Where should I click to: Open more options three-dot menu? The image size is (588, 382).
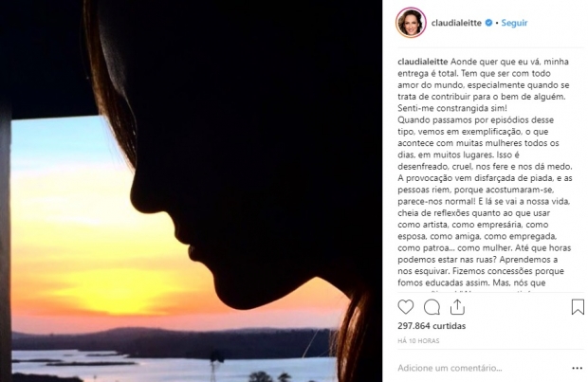(578, 368)
